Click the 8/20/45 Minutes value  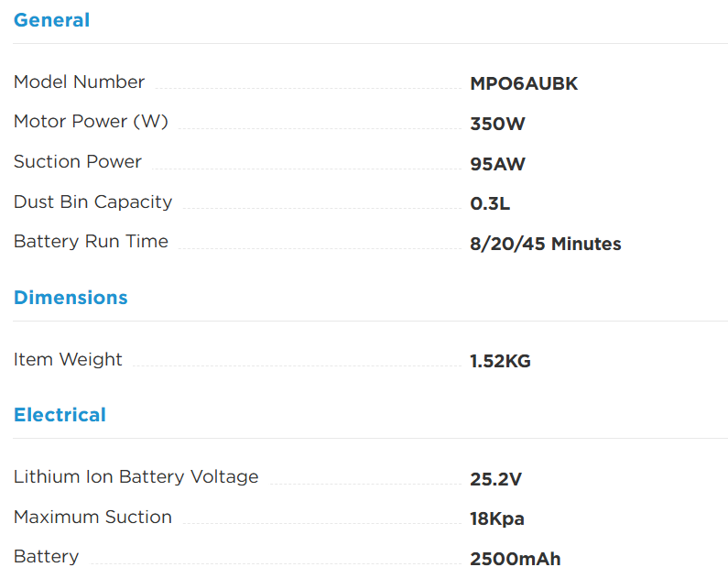(x=546, y=244)
